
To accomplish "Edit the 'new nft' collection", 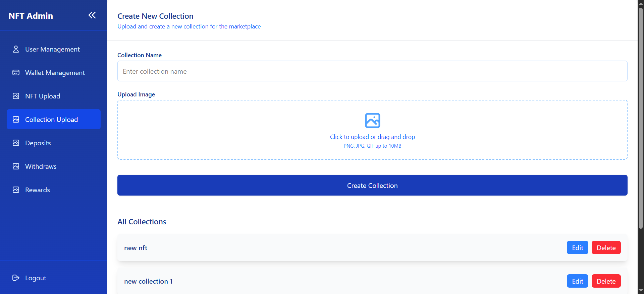I will click(x=577, y=247).
